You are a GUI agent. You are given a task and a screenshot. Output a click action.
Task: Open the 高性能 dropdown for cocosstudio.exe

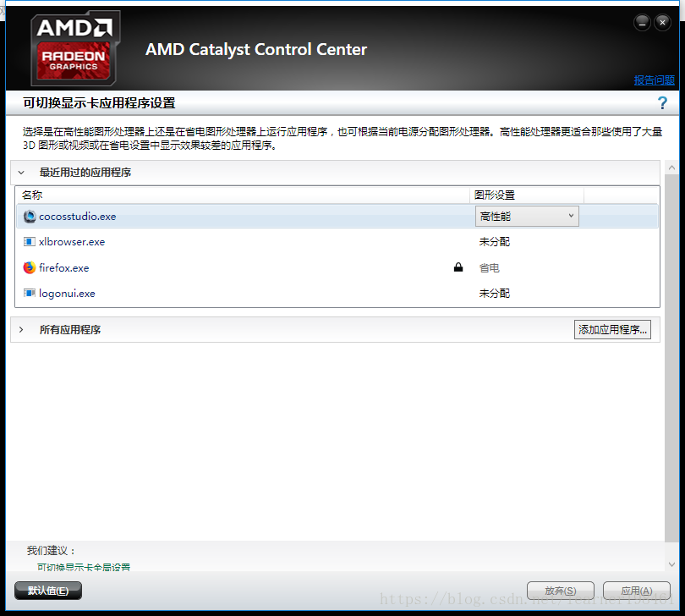pyautogui.click(x=527, y=217)
